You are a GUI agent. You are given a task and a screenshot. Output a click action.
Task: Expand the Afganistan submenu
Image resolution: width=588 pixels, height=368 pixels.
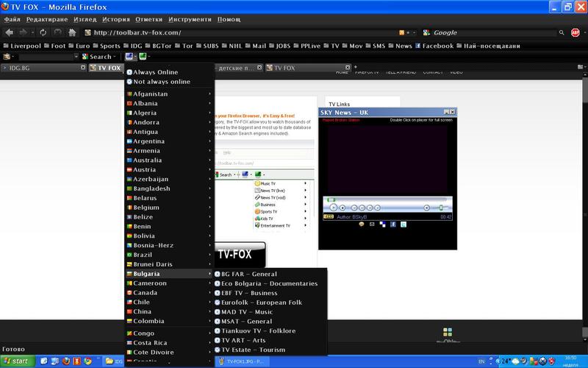click(x=170, y=94)
